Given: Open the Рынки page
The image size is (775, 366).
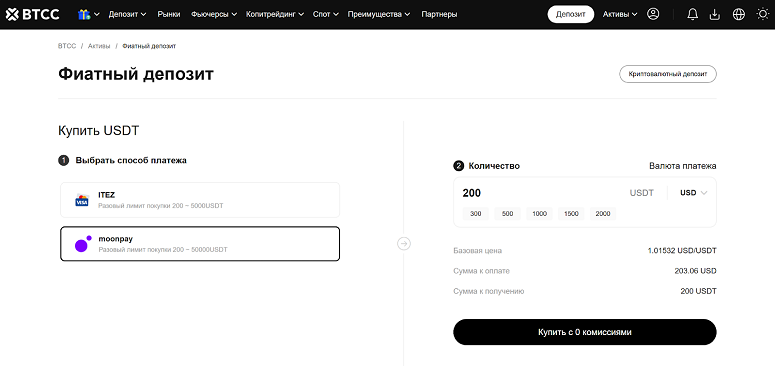Looking at the screenshot, I should point(169,14).
